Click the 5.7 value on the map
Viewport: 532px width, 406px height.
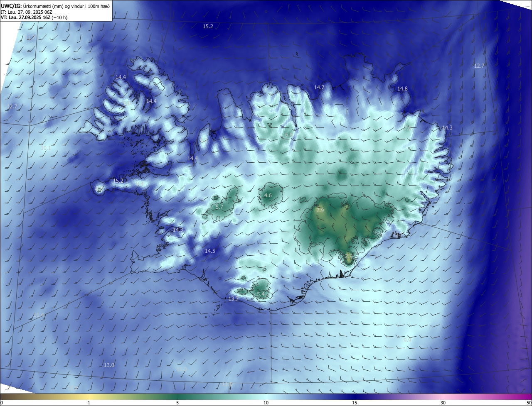tap(219, 207)
